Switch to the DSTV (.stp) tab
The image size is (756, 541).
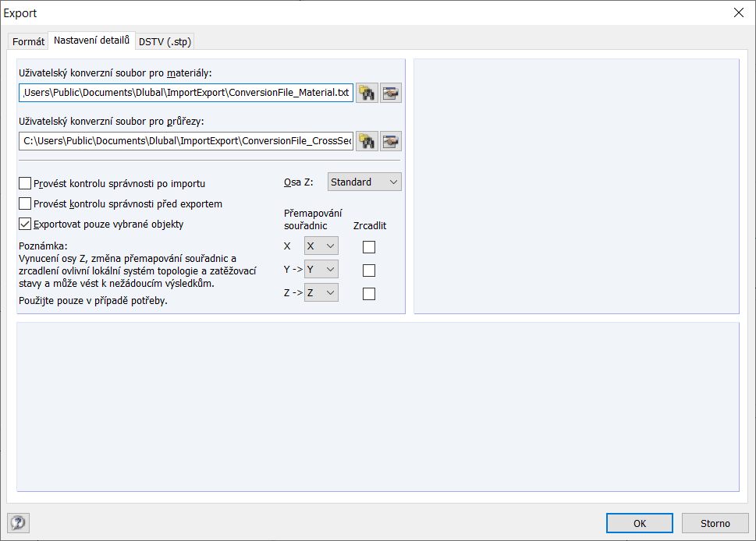point(165,41)
